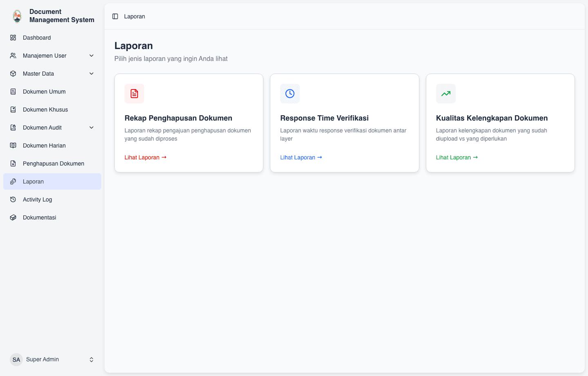Click the Laporan copy icon in sidebar
The height and width of the screenshot is (376, 588).
point(13,181)
